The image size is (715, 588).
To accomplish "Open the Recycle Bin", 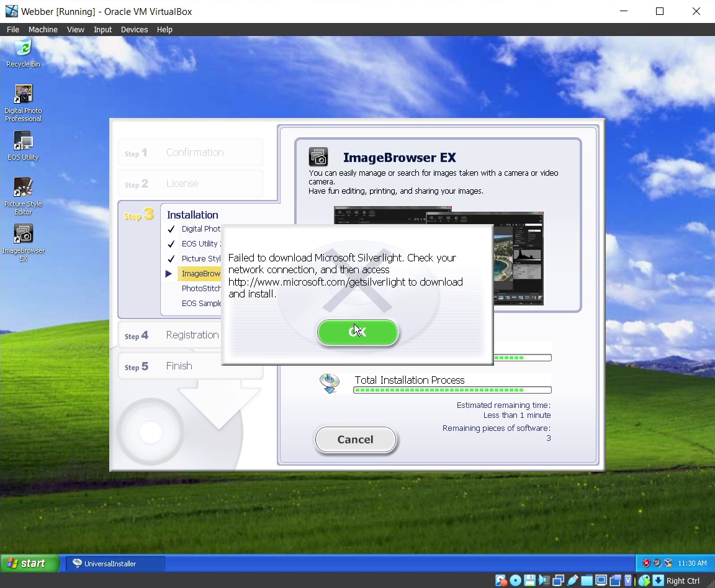I will pyautogui.click(x=23, y=48).
